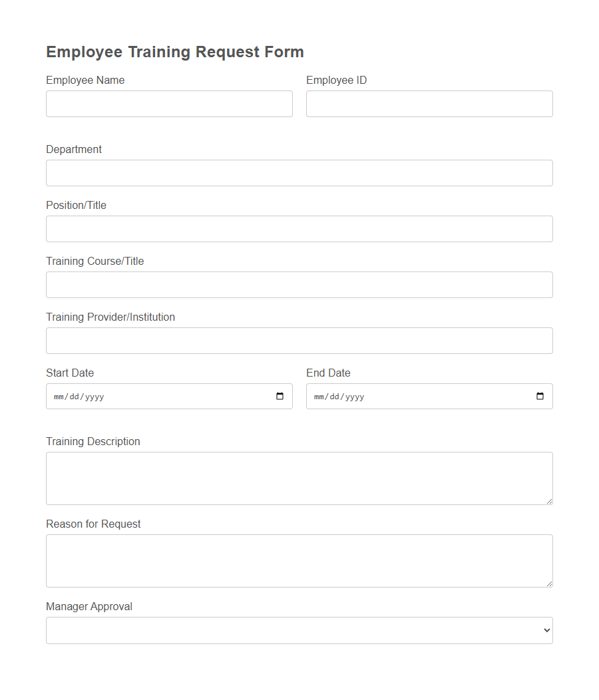
Task: Focus the Reason for Request text area
Action: pyautogui.click(x=299, y=560)
